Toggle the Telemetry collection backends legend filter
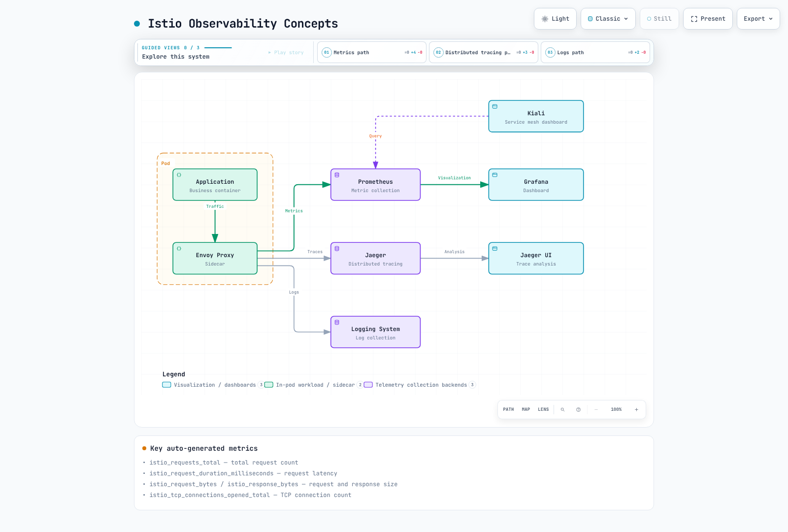This screenshot has height=532, width=788. tap(420, 385)
